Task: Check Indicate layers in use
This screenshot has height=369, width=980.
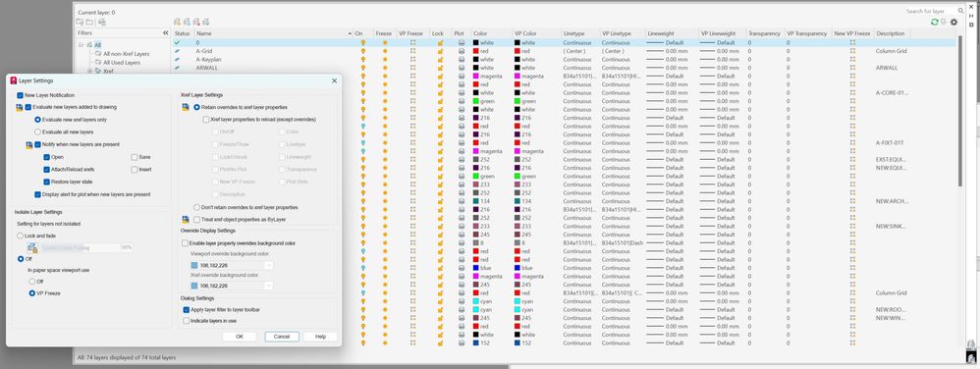Action: [x=187, y=320]
